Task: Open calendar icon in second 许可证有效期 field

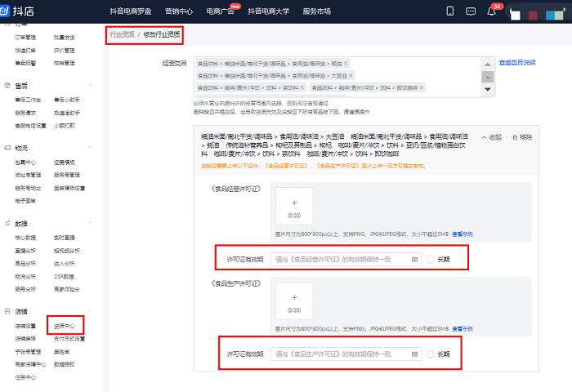Action: coord(416,354)
